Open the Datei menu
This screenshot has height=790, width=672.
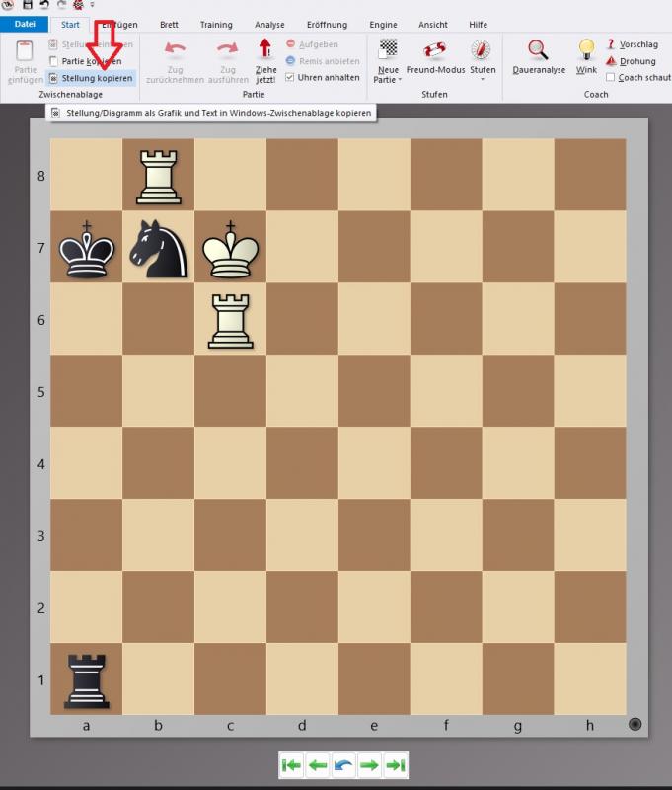pos(25,24)
